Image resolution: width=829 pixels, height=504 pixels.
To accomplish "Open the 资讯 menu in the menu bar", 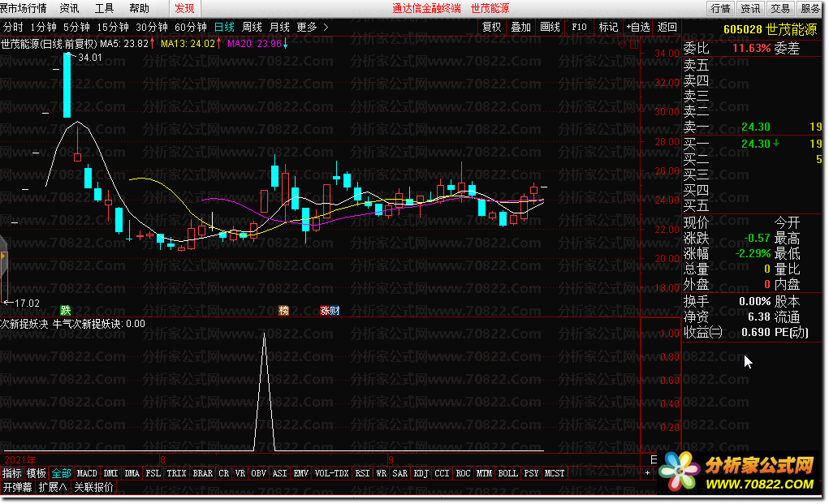I will click(69, 8).
